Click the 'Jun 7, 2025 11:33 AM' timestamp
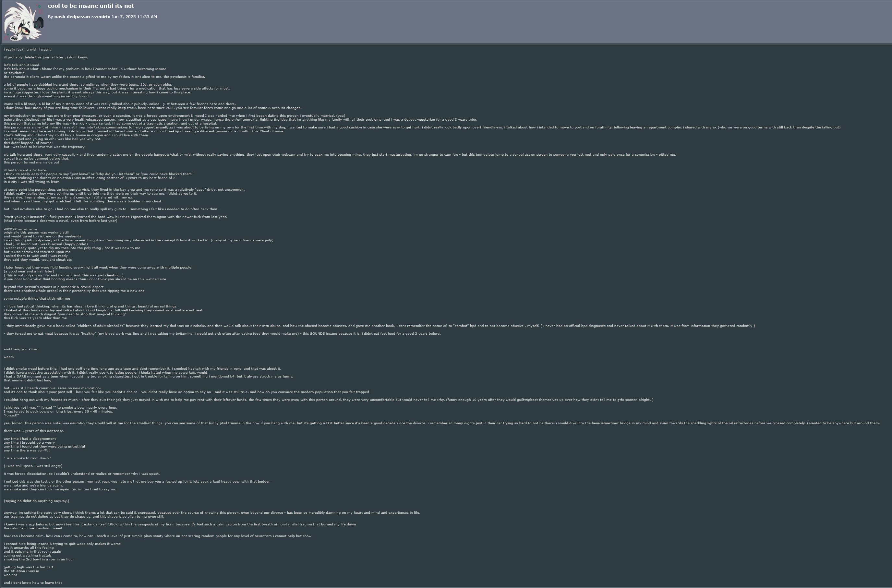Screen dimensions: 892x588 [134, 17]
